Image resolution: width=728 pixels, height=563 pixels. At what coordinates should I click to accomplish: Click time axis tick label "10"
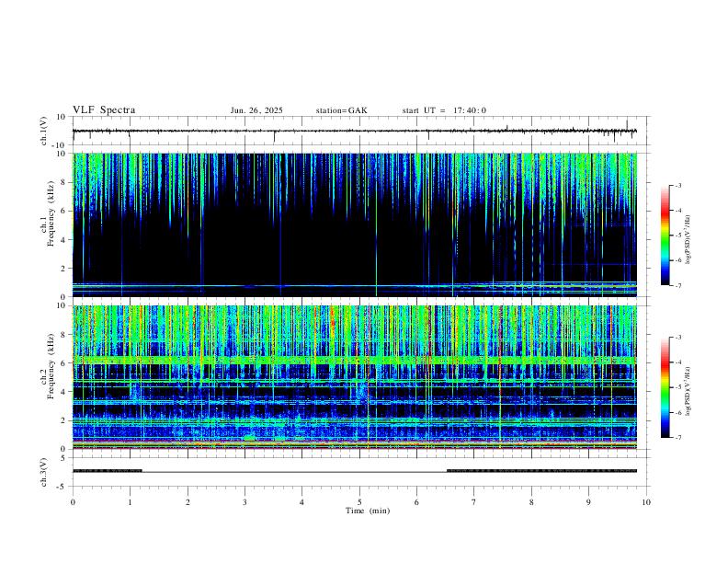coord(646,502)
